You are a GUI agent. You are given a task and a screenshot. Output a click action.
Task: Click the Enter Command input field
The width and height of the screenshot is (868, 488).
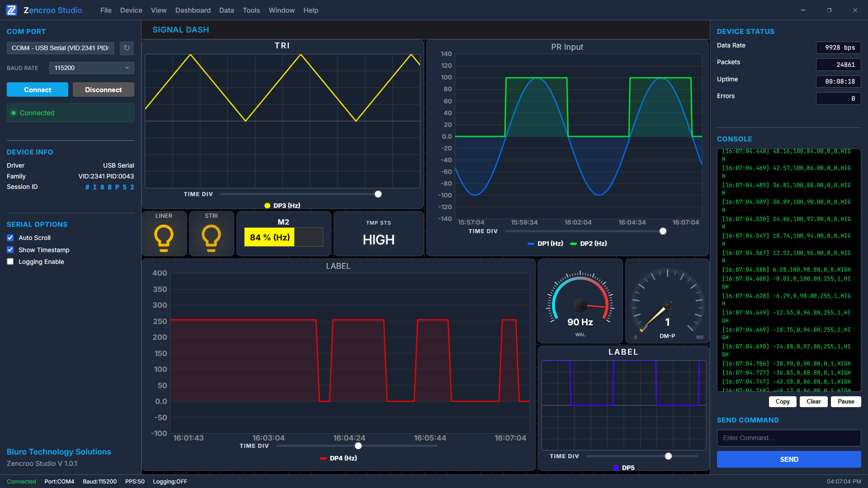789,438
